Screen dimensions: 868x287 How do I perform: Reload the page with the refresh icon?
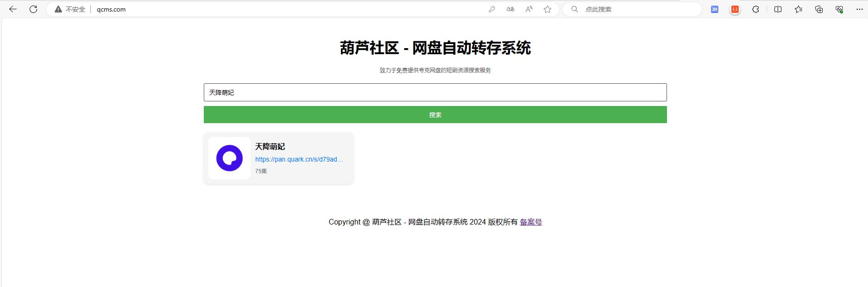click(x=33, y=9)
